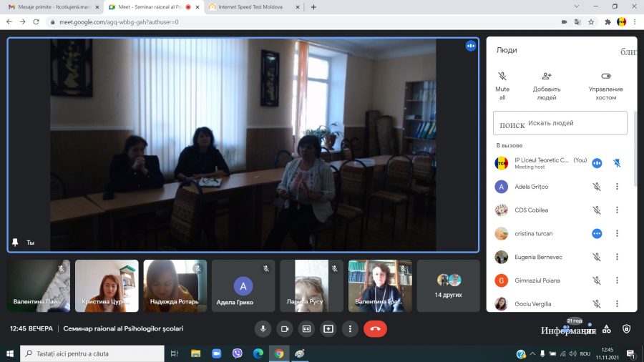The width and height of the screenshot is (644, 362).
Task: Mute Adela Gritco's microphone
Action: coord(597,187)
